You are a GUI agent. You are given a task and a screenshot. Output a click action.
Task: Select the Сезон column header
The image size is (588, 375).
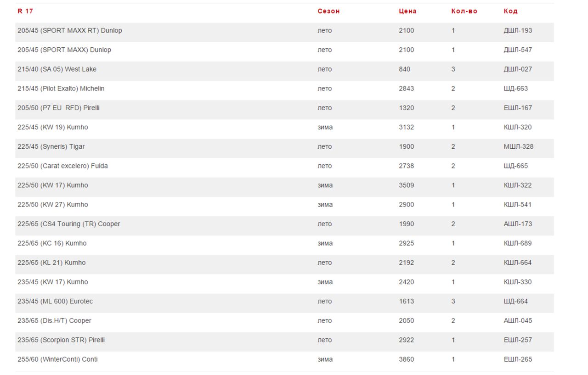(x=328, y=11)
